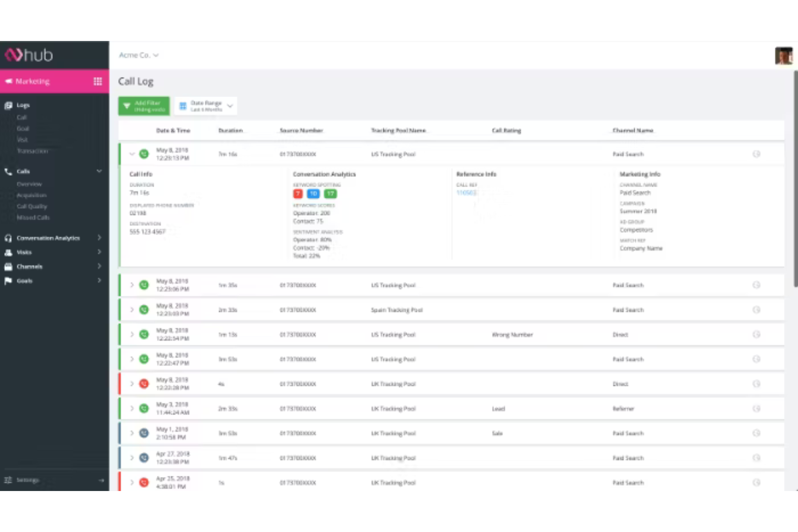Open the Date Range dropdown

pos(205,106)
